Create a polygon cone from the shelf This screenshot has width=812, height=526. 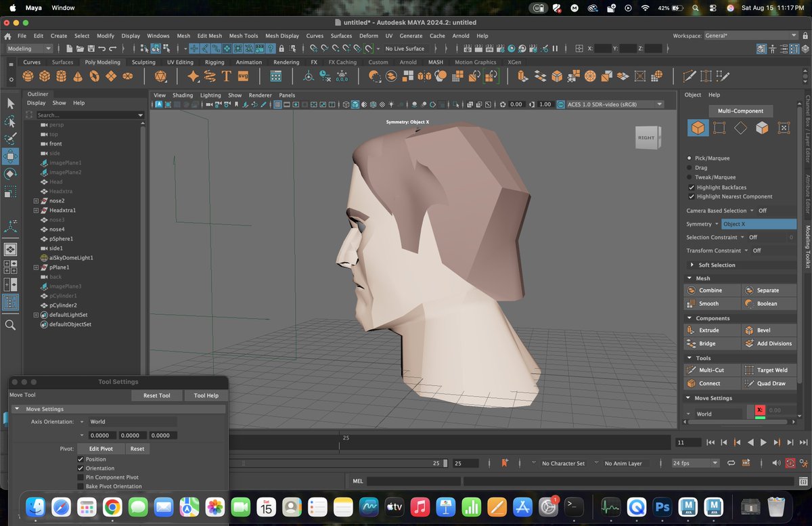(x=78, y=76)
